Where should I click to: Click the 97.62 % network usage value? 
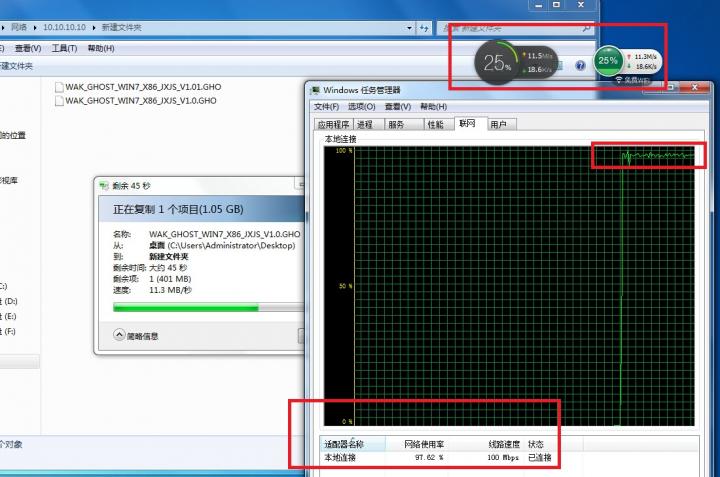pyautogui.click(x=429, y=458)
